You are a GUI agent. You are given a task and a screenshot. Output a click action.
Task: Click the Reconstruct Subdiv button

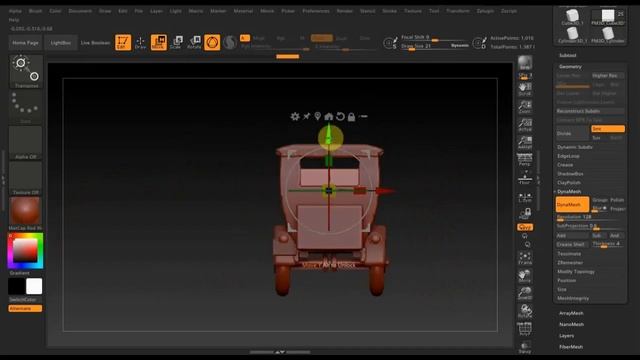tap(590, 111)
